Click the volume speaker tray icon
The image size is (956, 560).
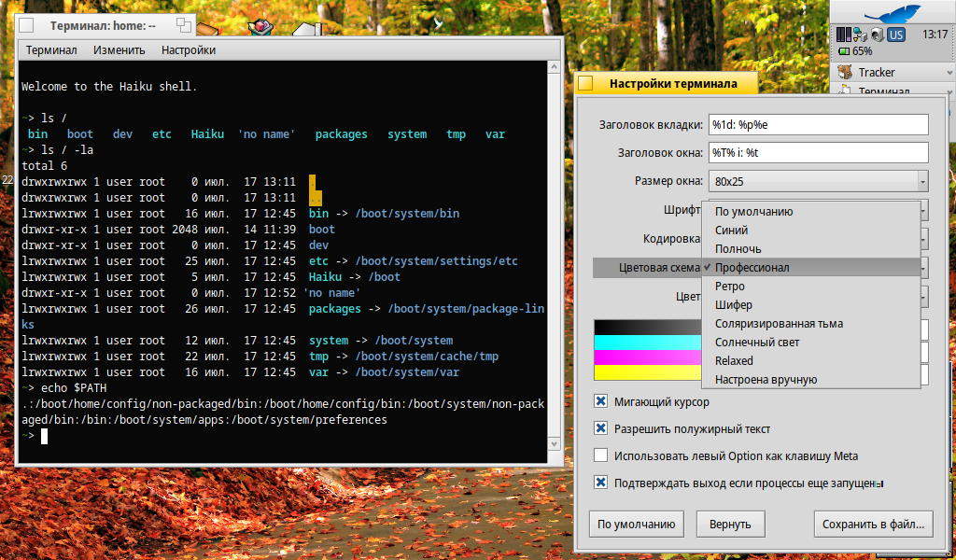877,35
